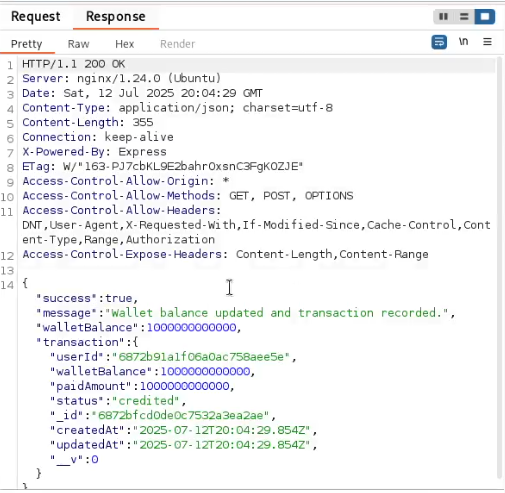This screenshot has width=505, height=493.
Task: Choose the stacked horizontal layout icon
Action: coord(464,16)
